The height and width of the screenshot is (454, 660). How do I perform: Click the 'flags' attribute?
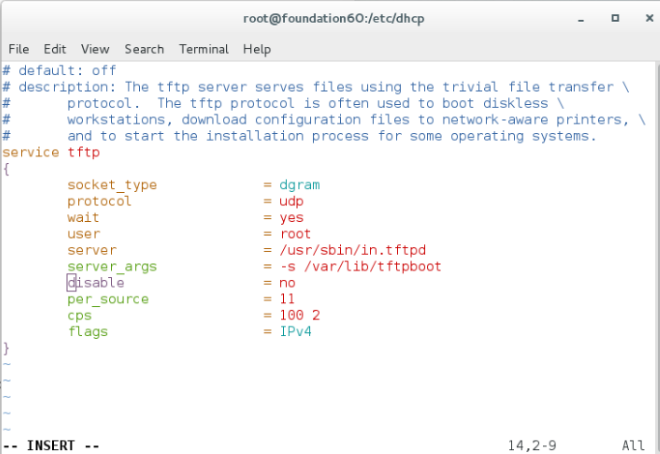(x=88, y=332)
